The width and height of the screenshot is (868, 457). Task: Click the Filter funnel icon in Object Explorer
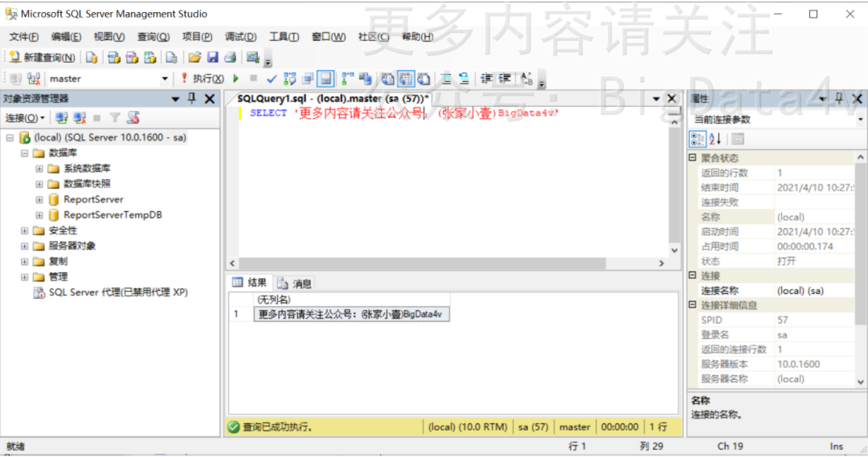point(115,118)
